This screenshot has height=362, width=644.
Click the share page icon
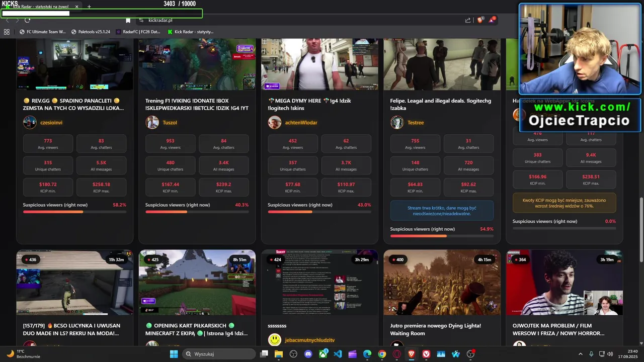coord(468,20)
